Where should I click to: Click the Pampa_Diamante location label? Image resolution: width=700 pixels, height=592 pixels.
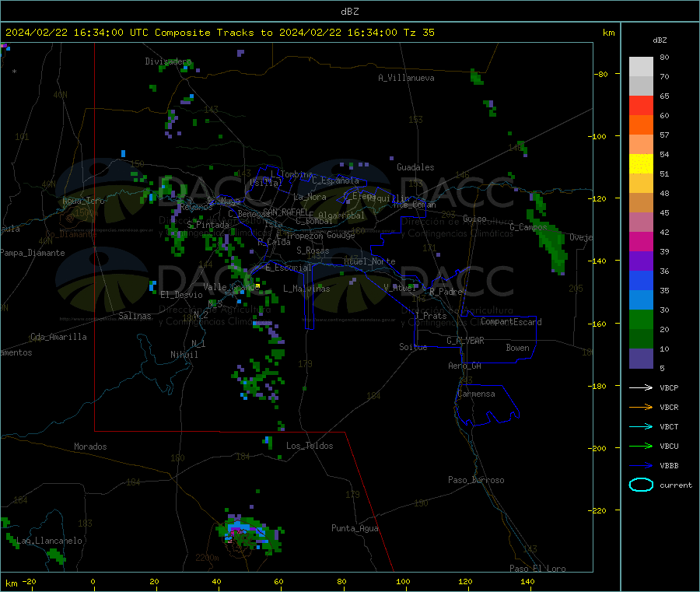pos(33,253)
